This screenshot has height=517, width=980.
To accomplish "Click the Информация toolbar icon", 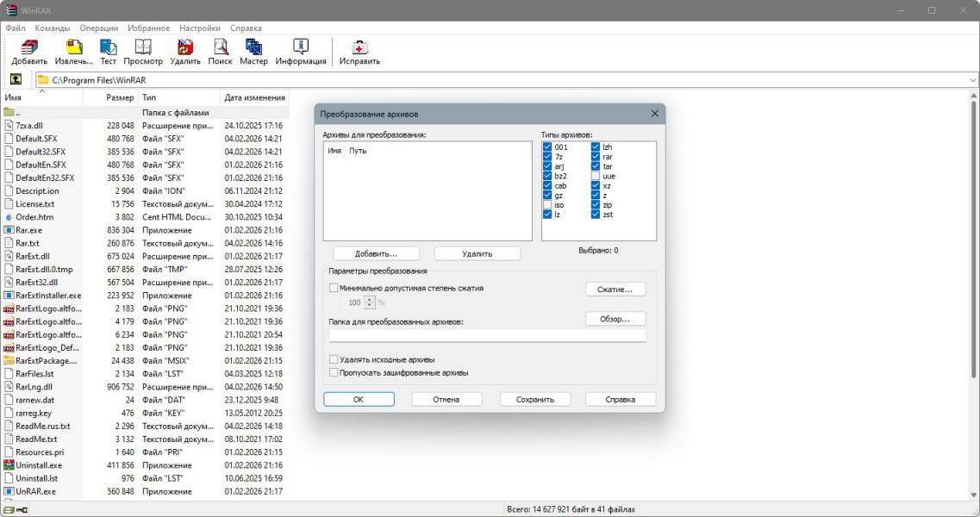I will pyautogui.click(x=301, y=47).
